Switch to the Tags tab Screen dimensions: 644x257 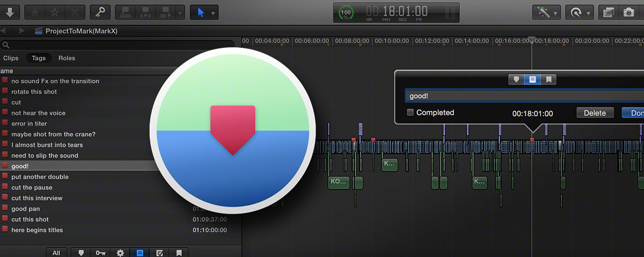(39, 58)
